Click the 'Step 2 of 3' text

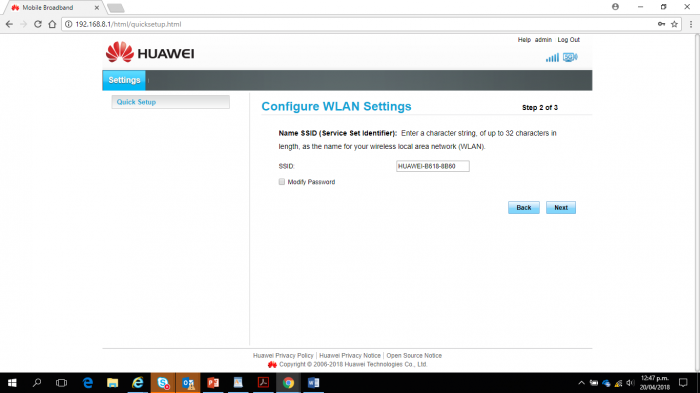click(x=540, y=108)
